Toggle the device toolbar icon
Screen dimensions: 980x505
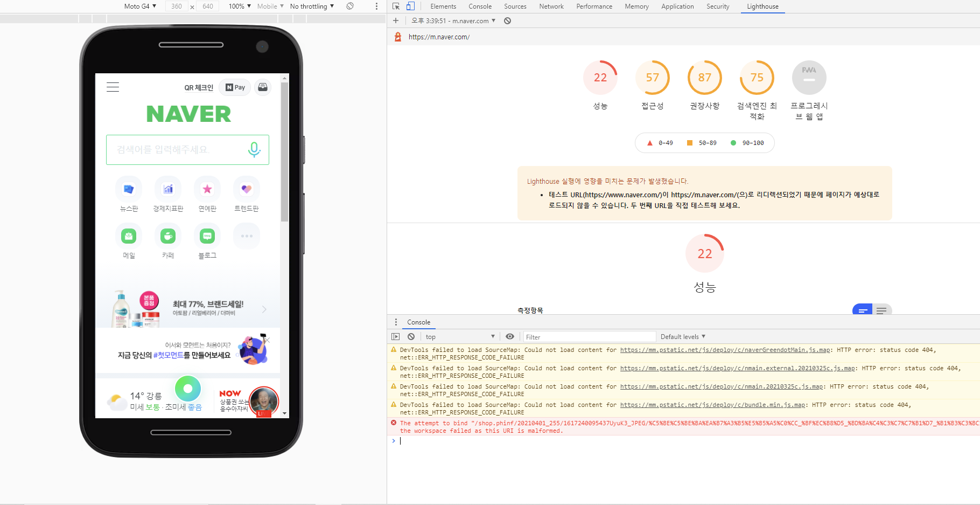(x=410, y=6)
